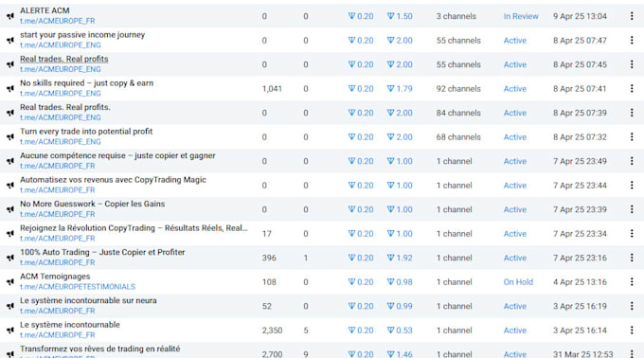Open 'Turn every trade into potential profit' ad
The width and height of the screenshot is (644, 358).
coord(86,132)
